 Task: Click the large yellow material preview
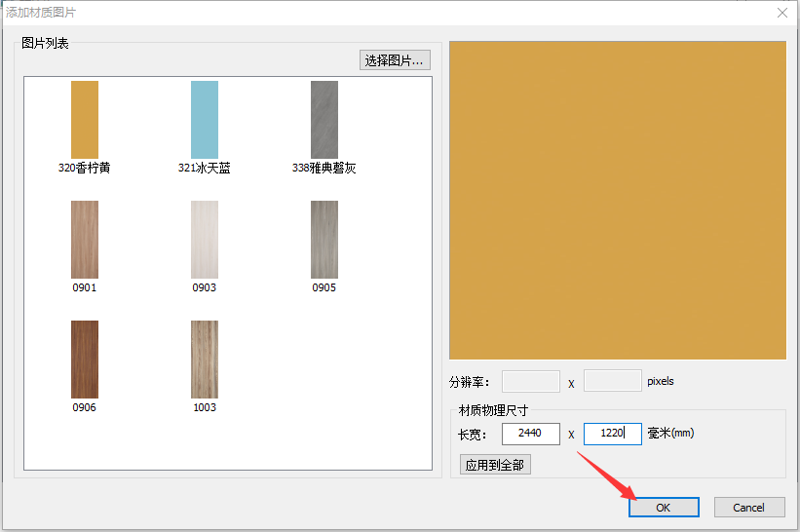tap(618, 201)
